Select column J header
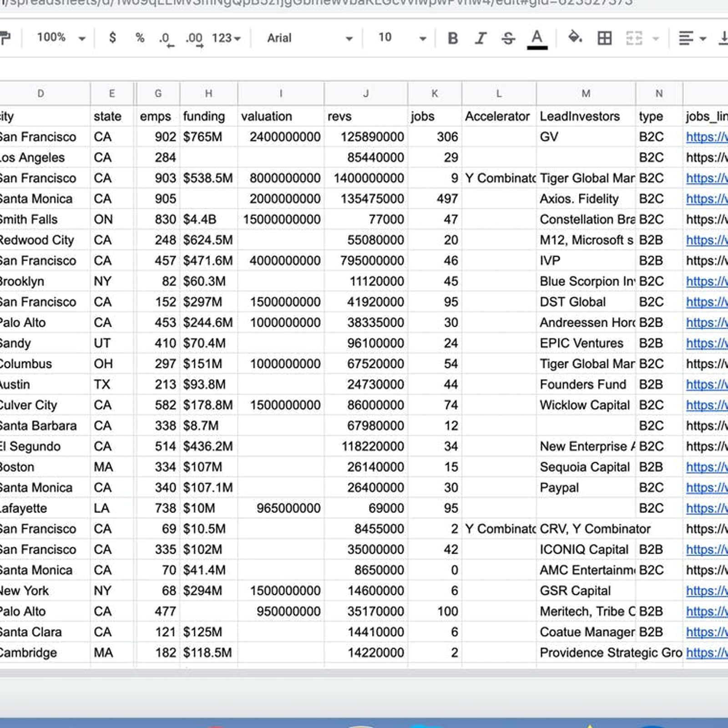The width and height of the screenshot is (728, 728). (x=366, y=94)
